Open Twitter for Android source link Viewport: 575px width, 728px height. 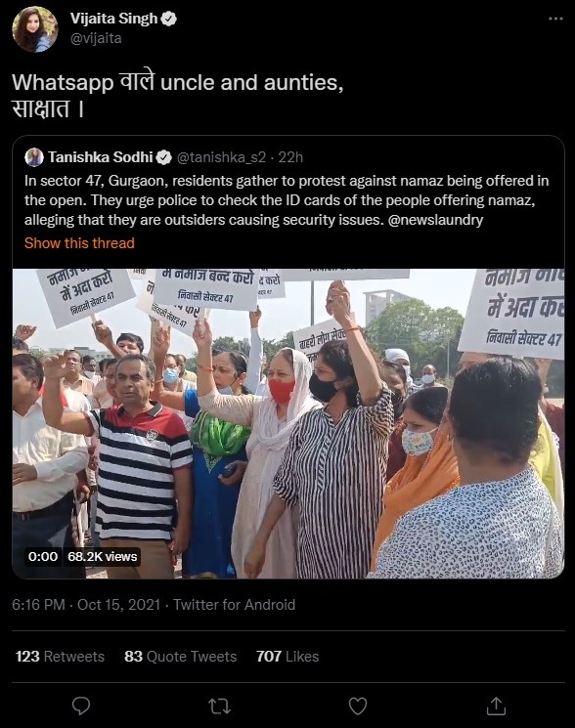point(234,605)
